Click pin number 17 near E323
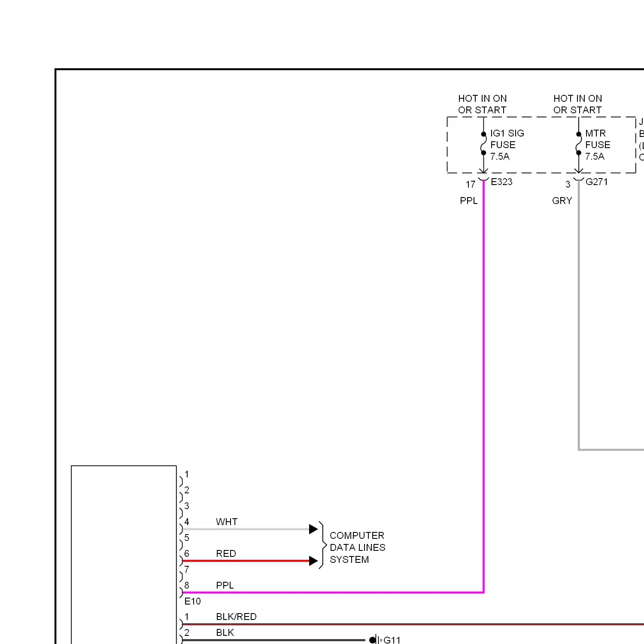Screen dimensions: 644x644 [471, 185]
